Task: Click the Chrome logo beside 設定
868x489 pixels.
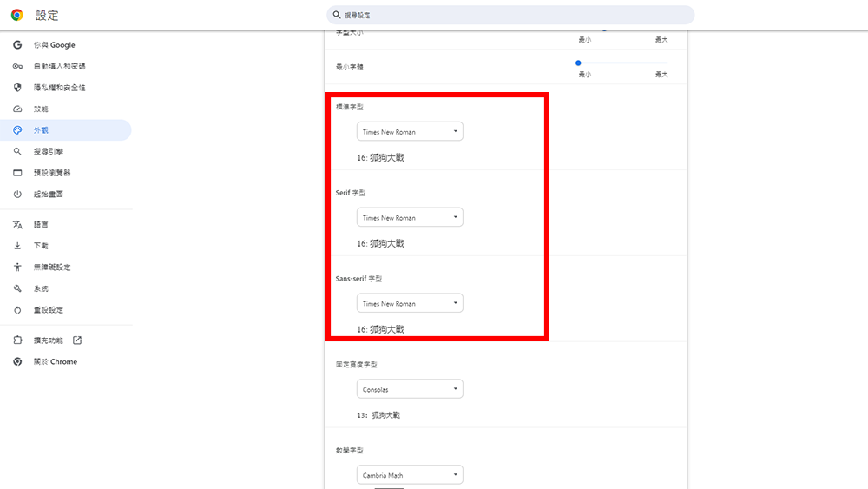Action: point(17,15)
